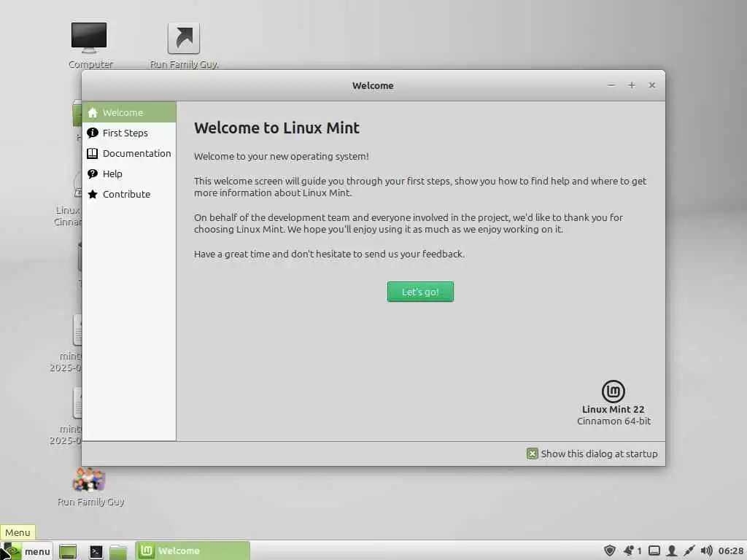Minimize the Welcome window
This screenshot has width=747, height=560.
[x=611, y=85]
